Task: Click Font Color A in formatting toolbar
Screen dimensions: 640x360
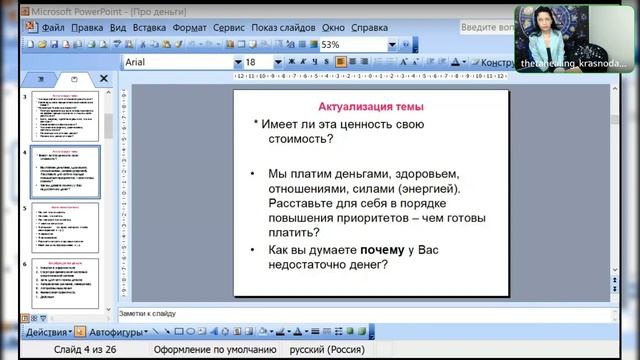Action: coord(456,62)
